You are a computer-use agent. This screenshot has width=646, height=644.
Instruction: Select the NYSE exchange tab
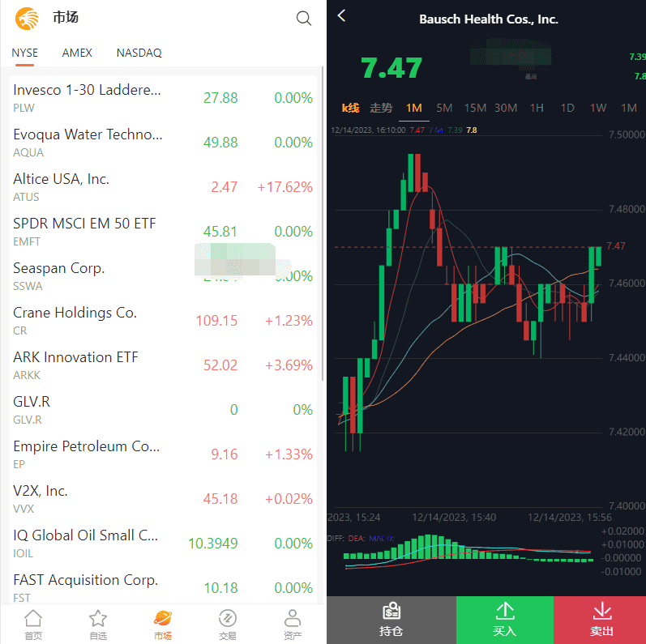(x=24, y=53)
